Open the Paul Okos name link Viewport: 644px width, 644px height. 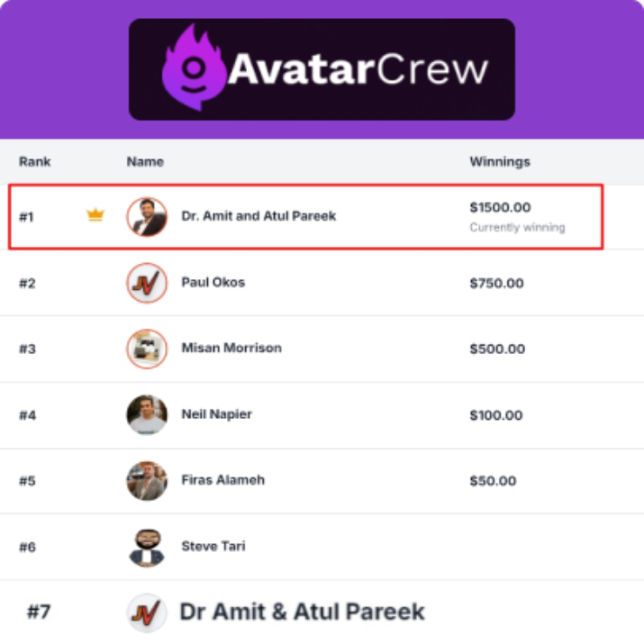(x=213, y=282)
